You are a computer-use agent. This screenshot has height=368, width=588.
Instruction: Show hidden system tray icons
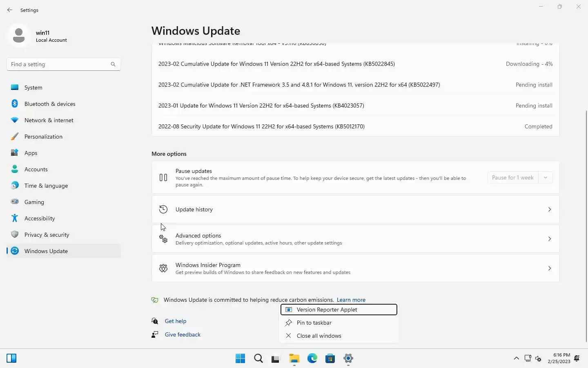click(x=516, y=359)
